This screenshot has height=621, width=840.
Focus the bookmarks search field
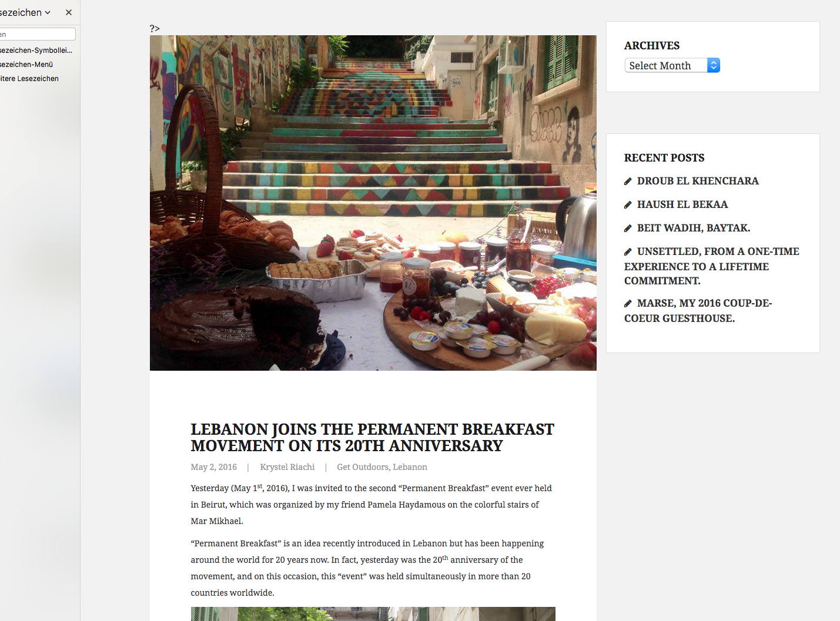tap(38, 35)
